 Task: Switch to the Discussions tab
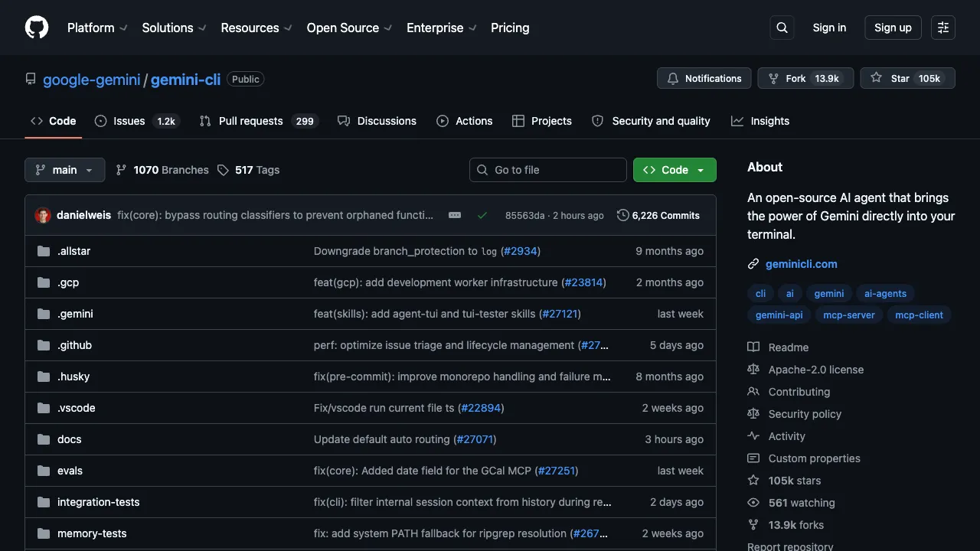pyautogui.click(x=377, y=121)
